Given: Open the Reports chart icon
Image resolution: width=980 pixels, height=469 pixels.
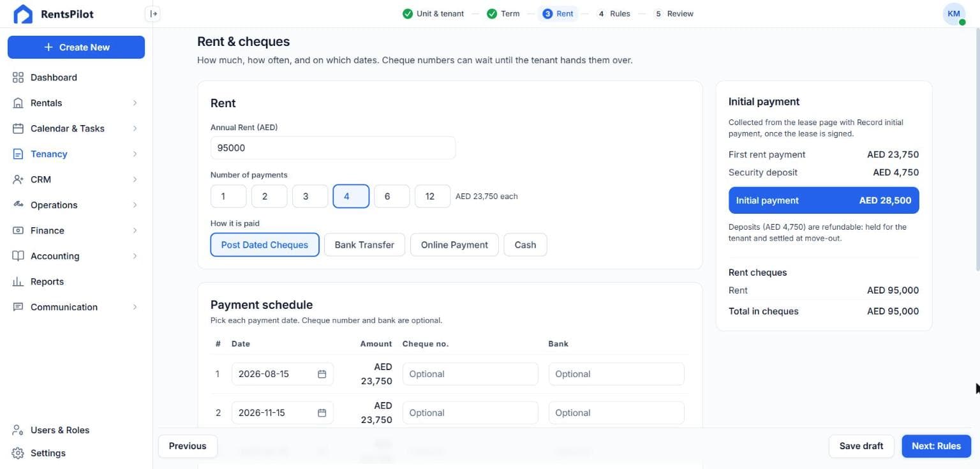Looking at the screenshot, I should tap(18, 281).
